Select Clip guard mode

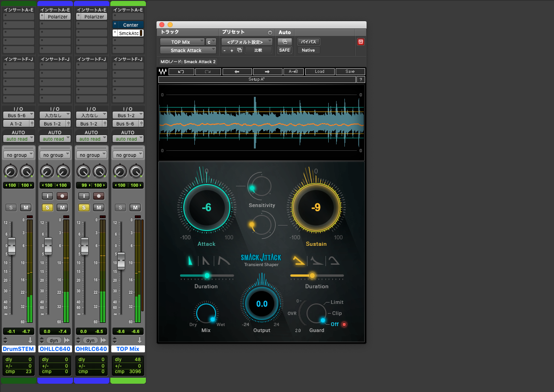[337, 313]
